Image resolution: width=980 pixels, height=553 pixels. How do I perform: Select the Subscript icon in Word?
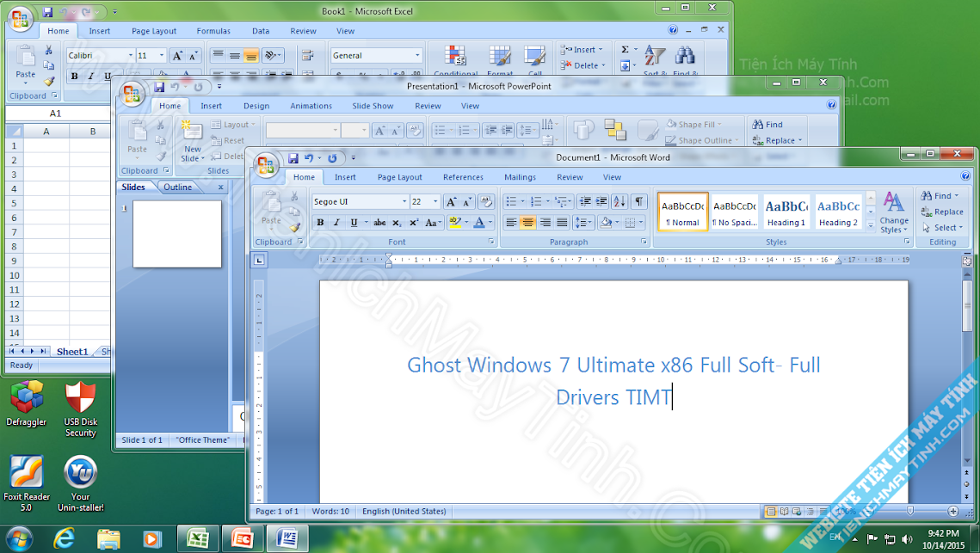point(396,223)
